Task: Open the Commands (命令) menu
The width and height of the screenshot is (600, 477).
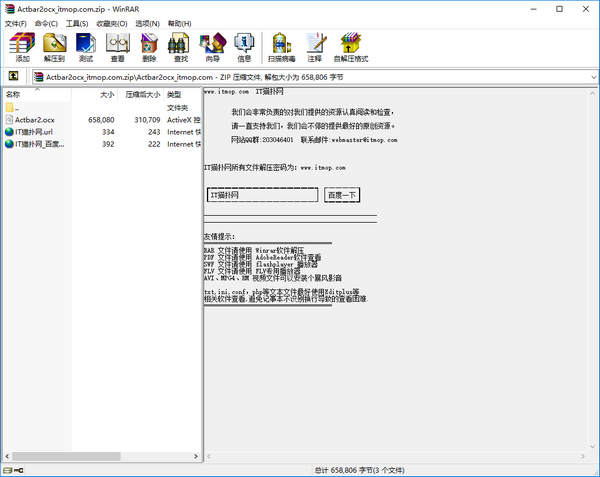Action: (x=46, y=23)
